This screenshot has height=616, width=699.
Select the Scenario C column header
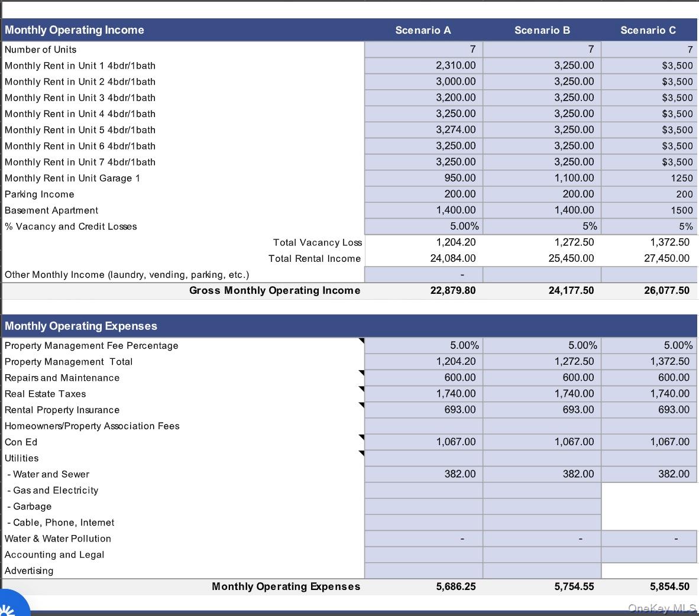648,30
